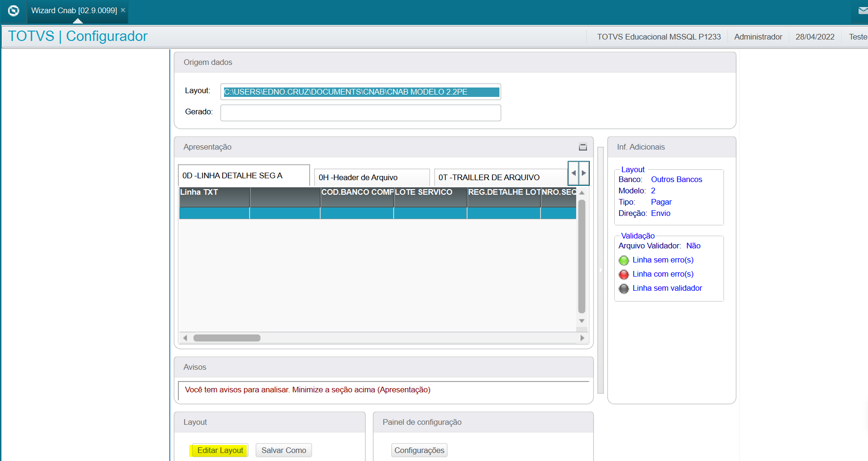Switch to 0H -Header de Arquivo tab
The width and height of the screenshot is (868, 461).
coord(372,177)
